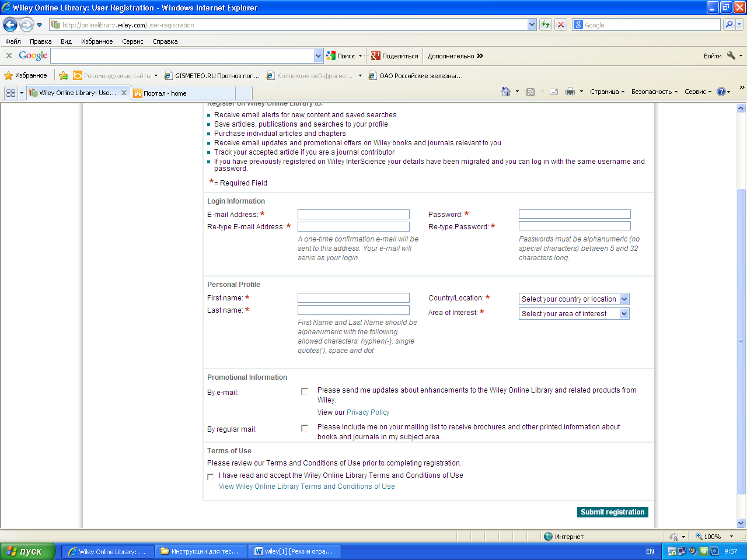Open the ОАО Российские железны favorites link

pos(416,75)
